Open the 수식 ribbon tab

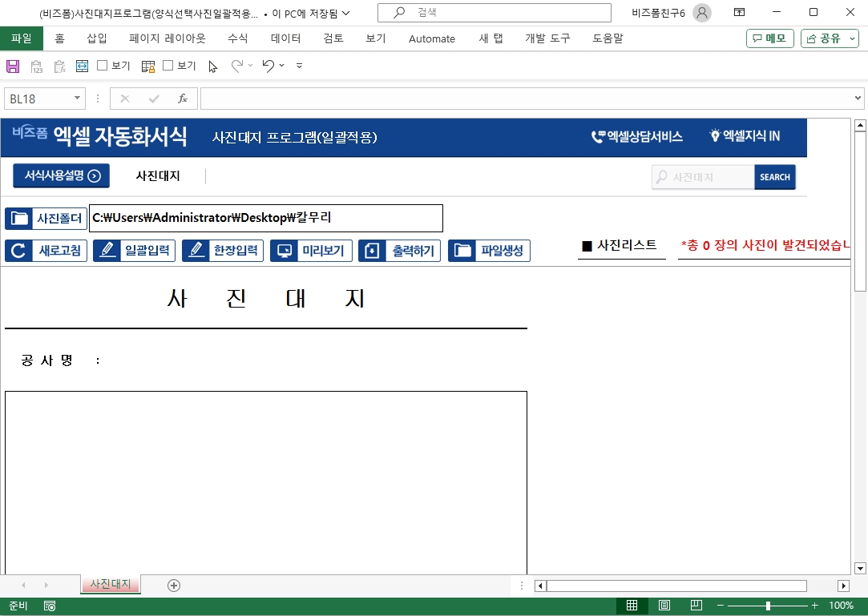pos(237,38)
